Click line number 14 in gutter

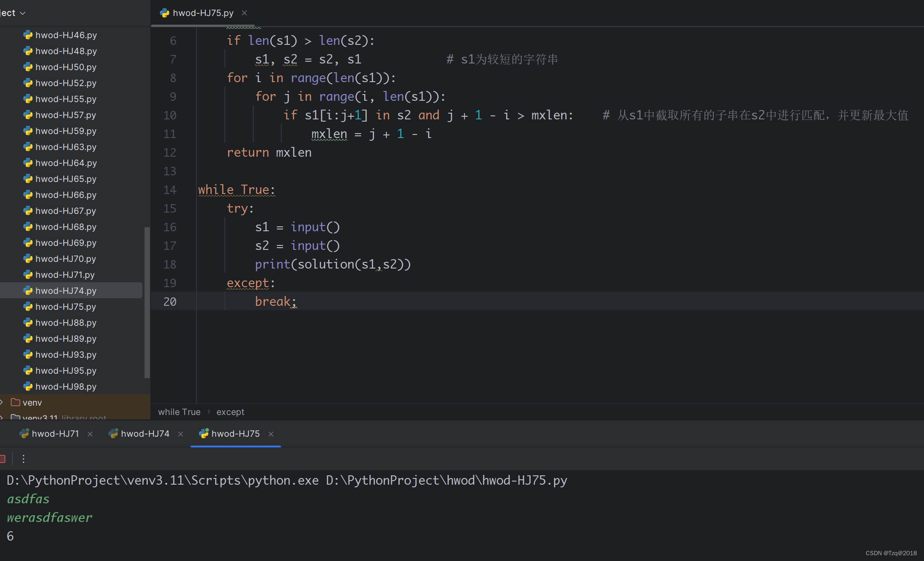point(170,190)
